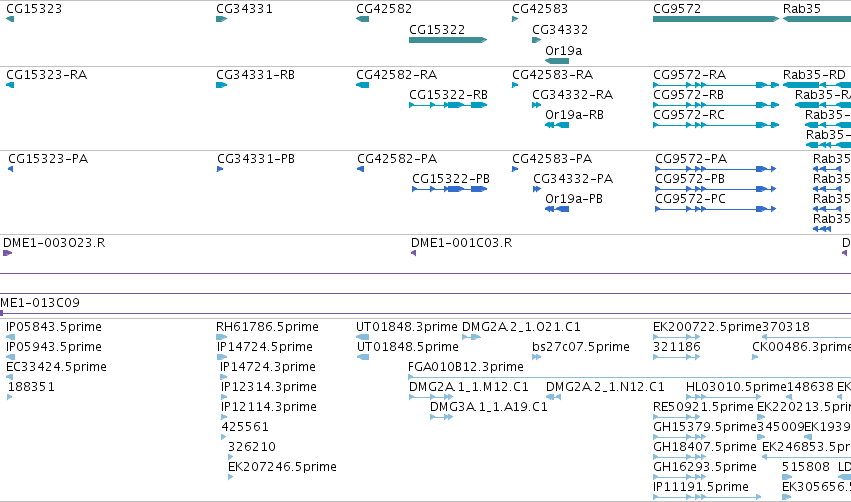Click the long CG15322 gene arrow glyph
Image resolution: width=851 pixels, height=502 pixels.
tap(448, 40)
